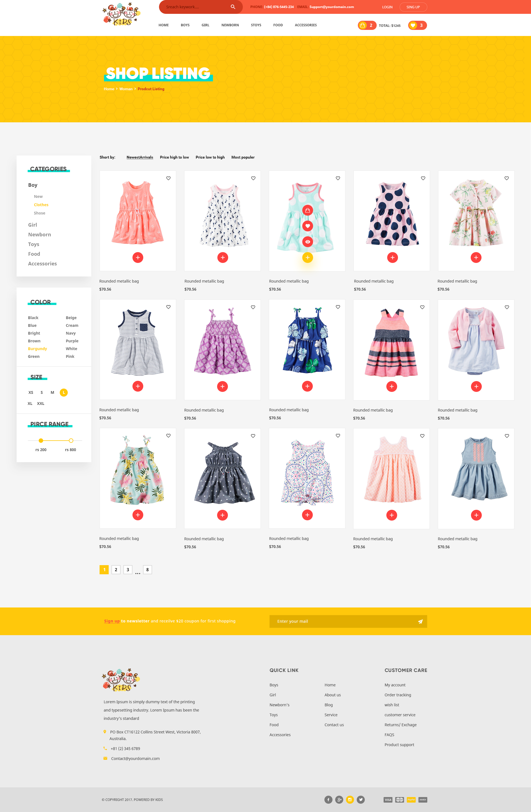The image size is (531, 812).
Task: Collapse the Boy category in sidebar
Action: pos(33,185)
